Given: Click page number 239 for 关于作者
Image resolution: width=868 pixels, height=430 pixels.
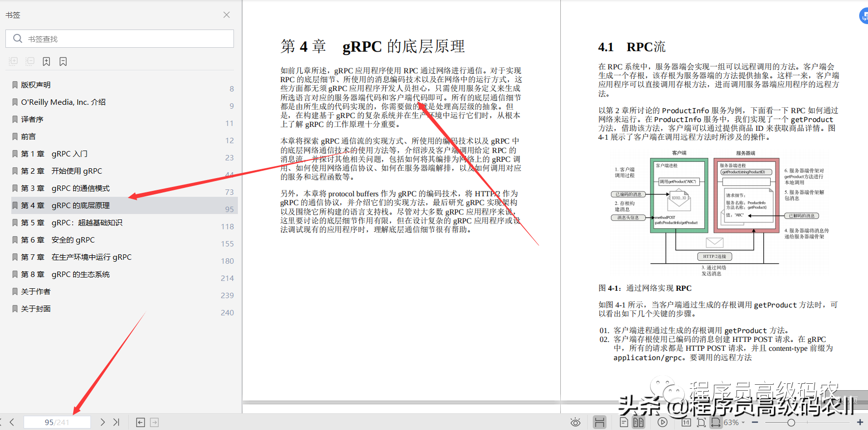Looking at the screenshot, I should click(x=228, y=296).
